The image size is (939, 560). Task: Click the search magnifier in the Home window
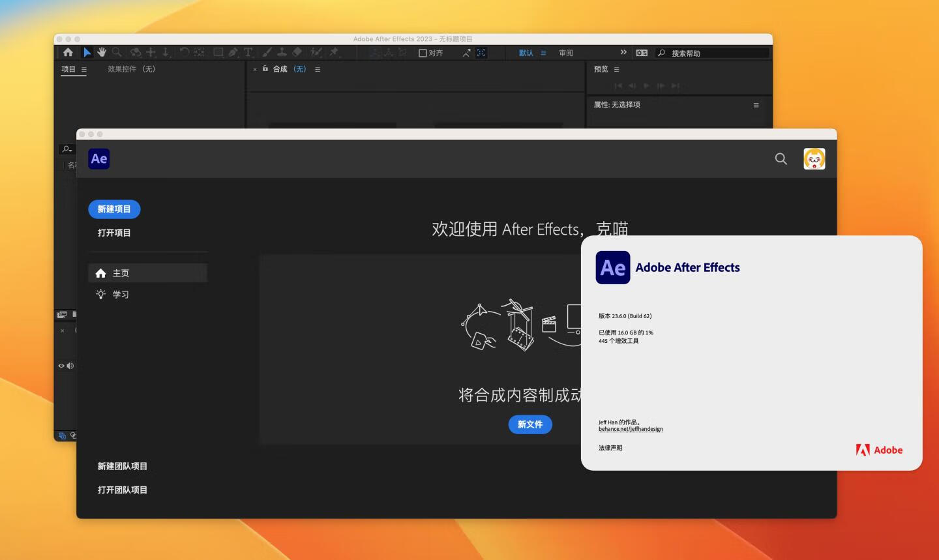point(781,158)
